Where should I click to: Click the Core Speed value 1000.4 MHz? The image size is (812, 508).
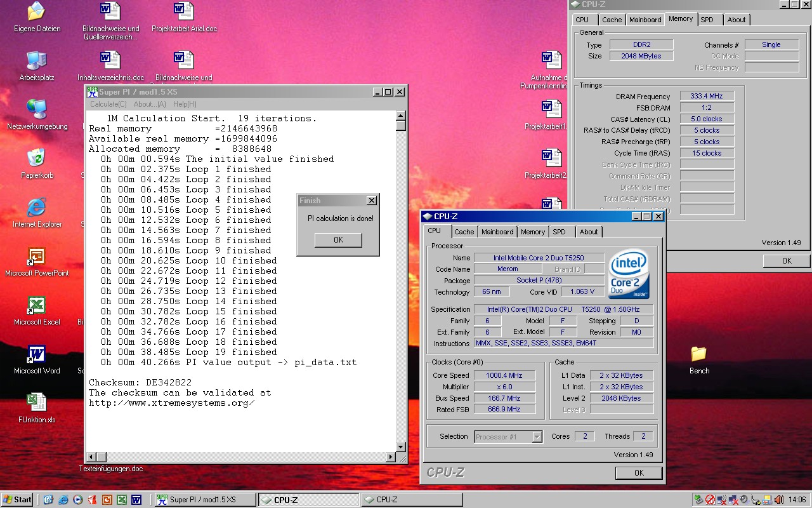504,375
